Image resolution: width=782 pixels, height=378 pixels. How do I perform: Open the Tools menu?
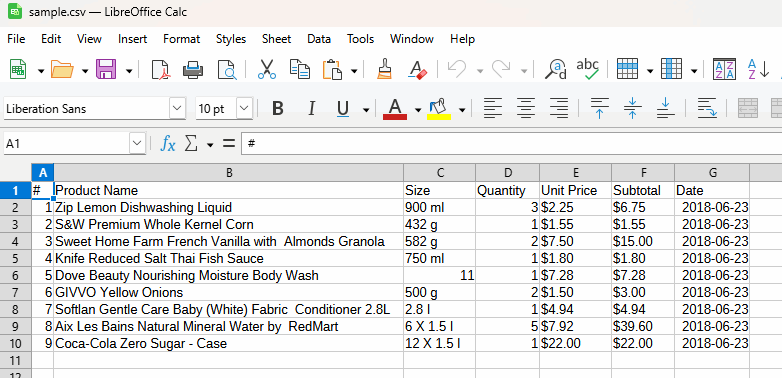pos(361,39)
